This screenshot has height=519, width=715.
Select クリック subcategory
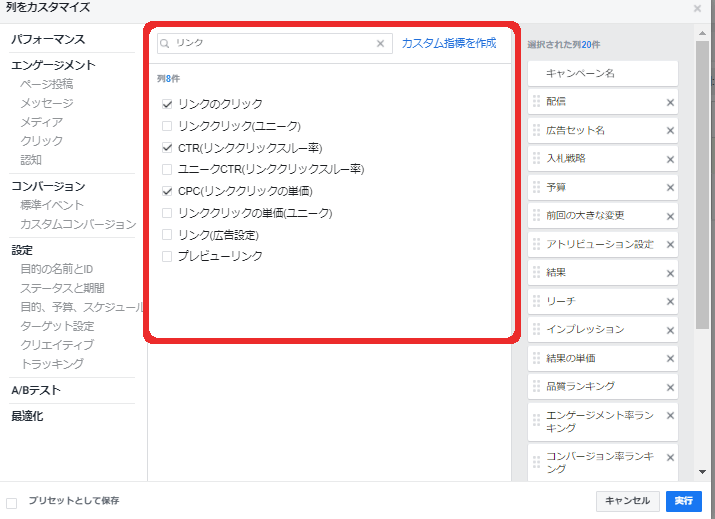(41, 141)
